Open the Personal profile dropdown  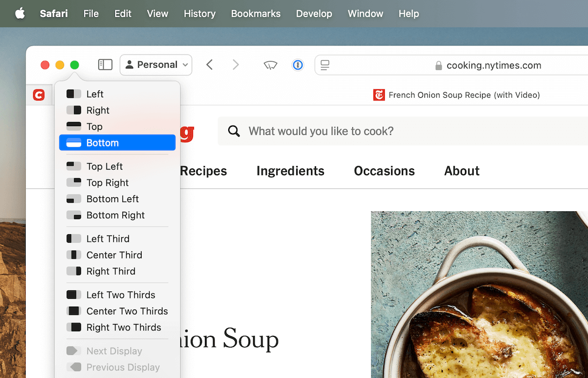point(156,65)
